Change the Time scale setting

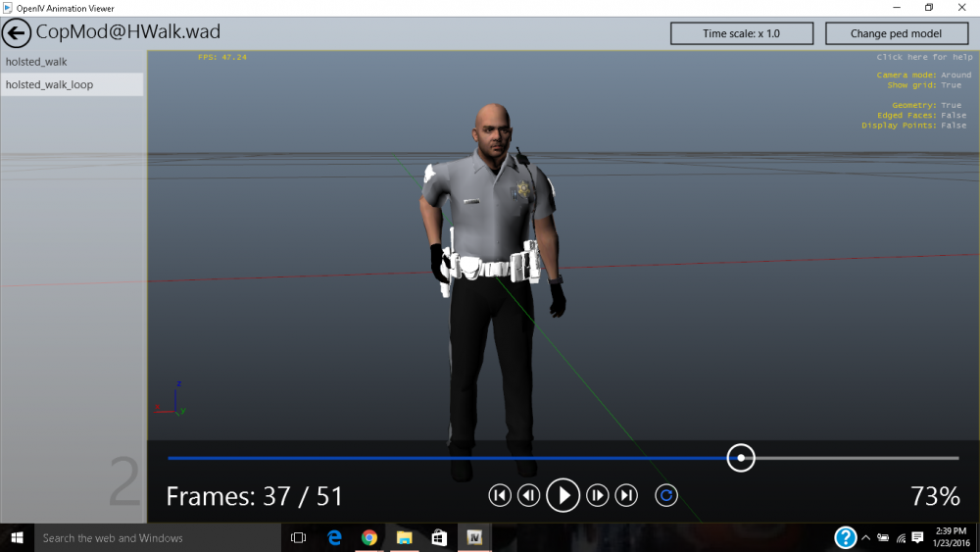[741, 33]
